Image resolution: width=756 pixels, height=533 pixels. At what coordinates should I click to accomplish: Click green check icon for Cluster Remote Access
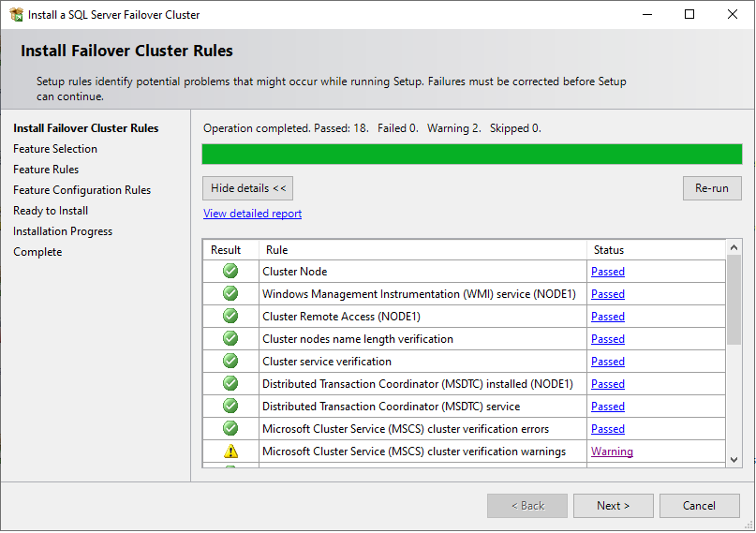pos(230,316)
